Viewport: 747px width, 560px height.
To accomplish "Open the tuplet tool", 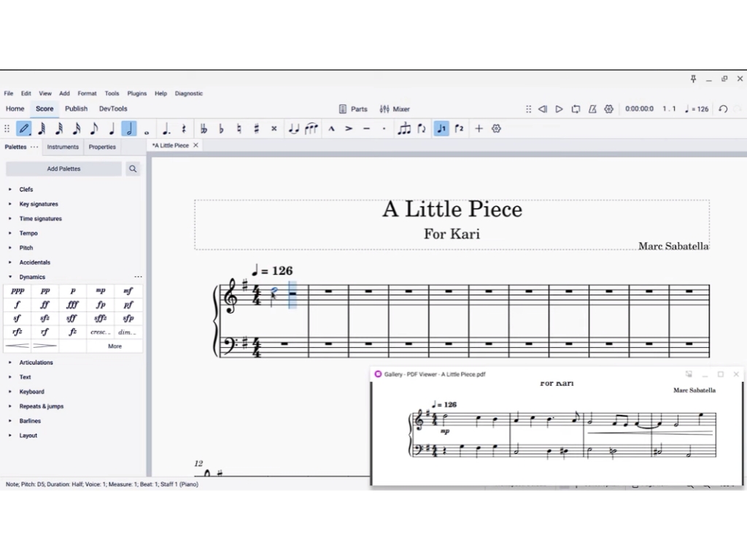I will 404,128.
